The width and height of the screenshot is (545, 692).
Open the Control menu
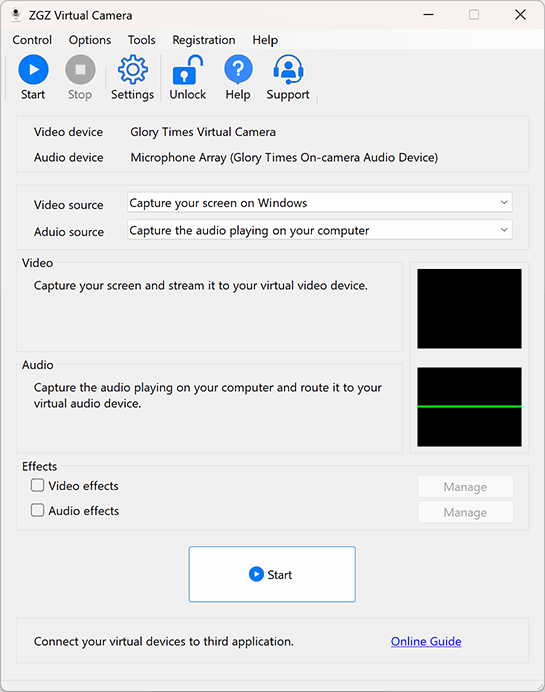(x=32, y=40)
